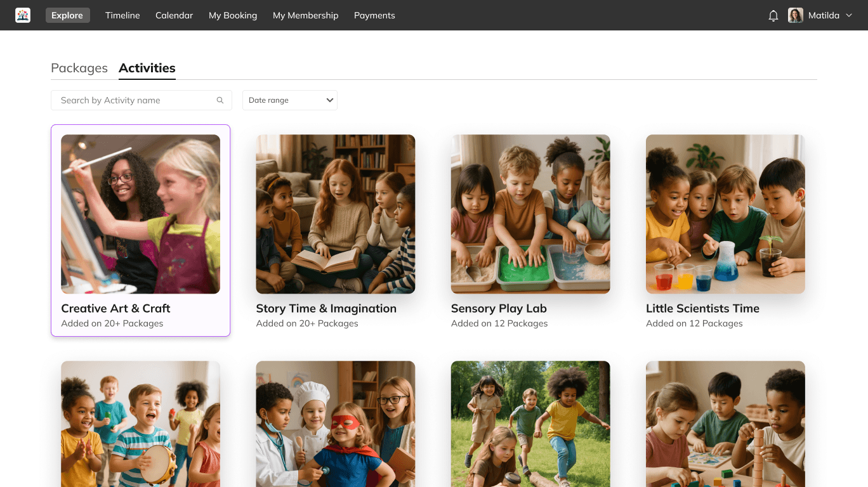Click the Matilda username text
The width and height of the screenshot is (868, 487).
(x=824, y=15)
